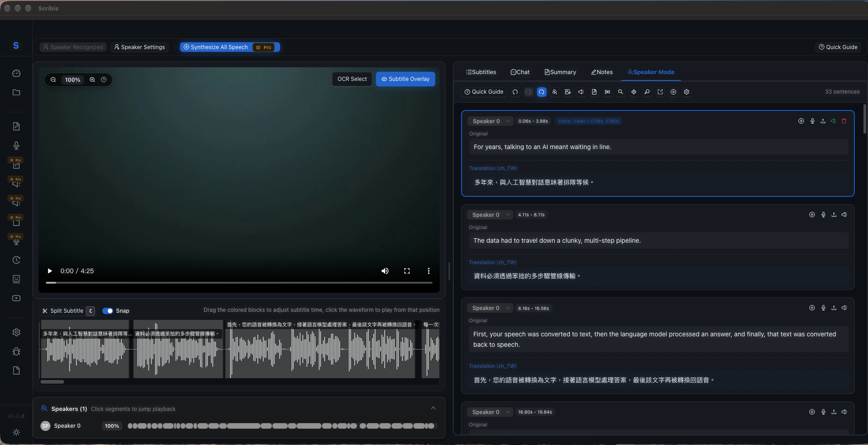
Task: Record voice for the 8.16s - 16.56s sentence
Action: pyautogui.click(x=823, y=308)
